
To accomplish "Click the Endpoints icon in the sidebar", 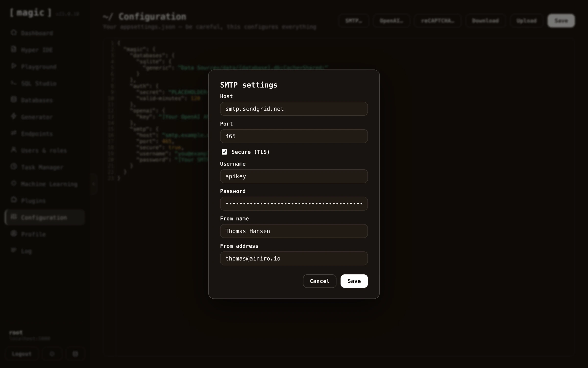I will pyautogui.click(x=14, y=133).
